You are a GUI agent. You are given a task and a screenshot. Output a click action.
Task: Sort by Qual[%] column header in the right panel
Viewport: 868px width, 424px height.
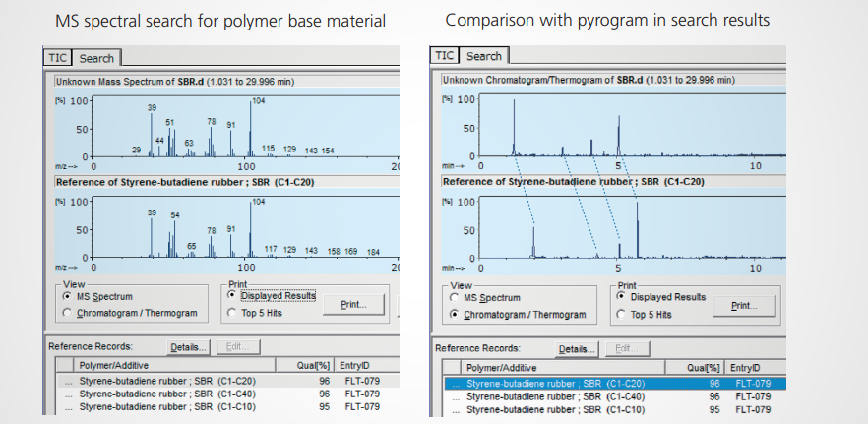[x=695, y=368]
